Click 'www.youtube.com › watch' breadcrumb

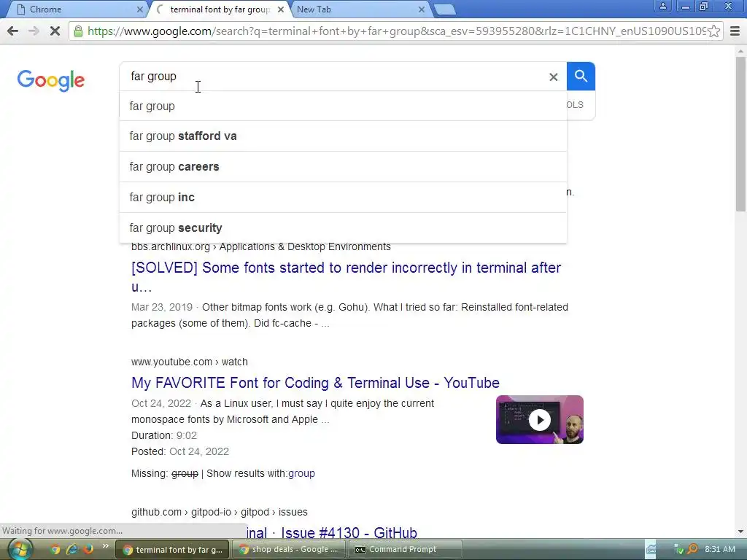pos(190,362)
